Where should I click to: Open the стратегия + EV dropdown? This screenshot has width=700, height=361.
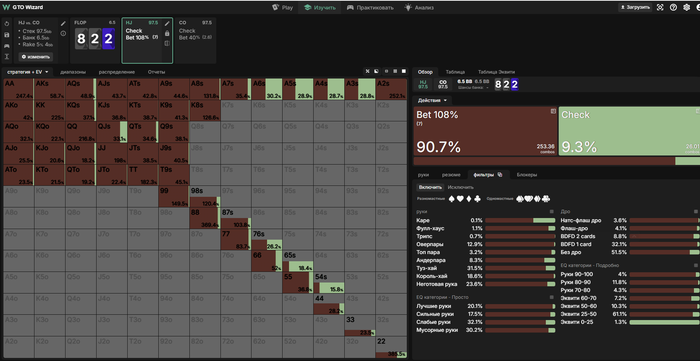coord(28,72)
